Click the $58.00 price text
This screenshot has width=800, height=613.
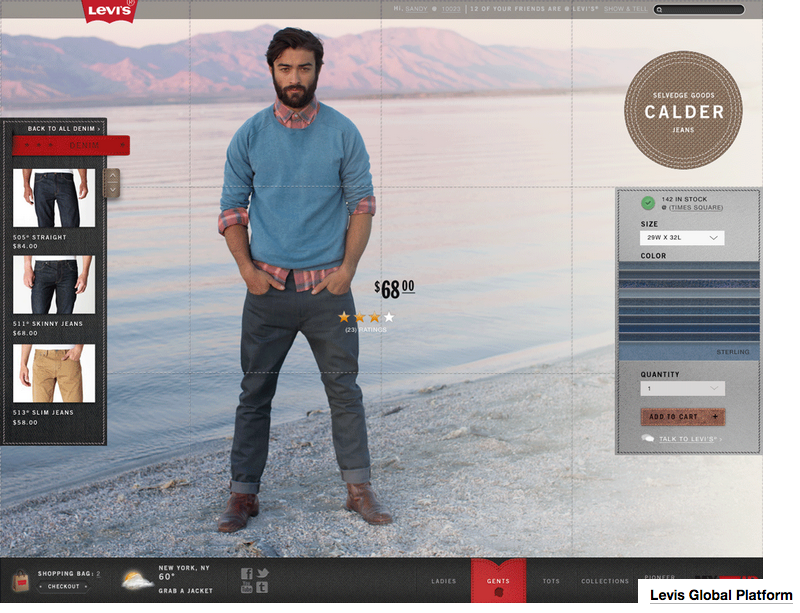click(25, 423)
